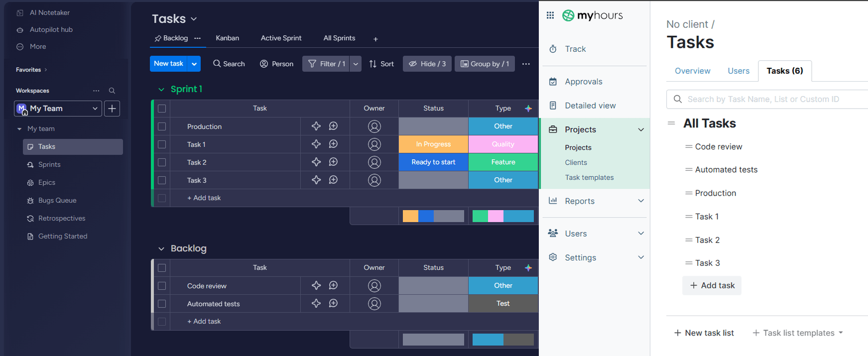Switch to Active Sprint tab
Image resolution: width=868 pixels, height=356 pixels.
click(x=281, y=38)
